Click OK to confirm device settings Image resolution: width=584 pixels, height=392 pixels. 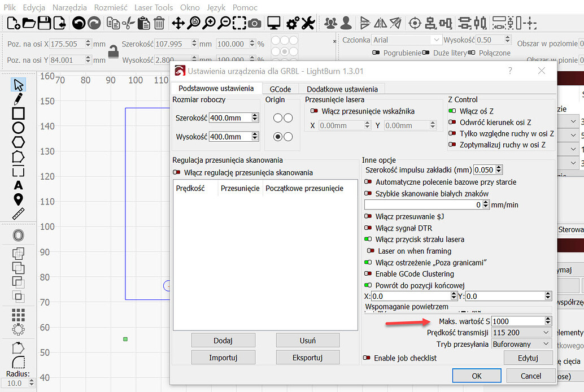pyautogui.click(x=476, y=375)
